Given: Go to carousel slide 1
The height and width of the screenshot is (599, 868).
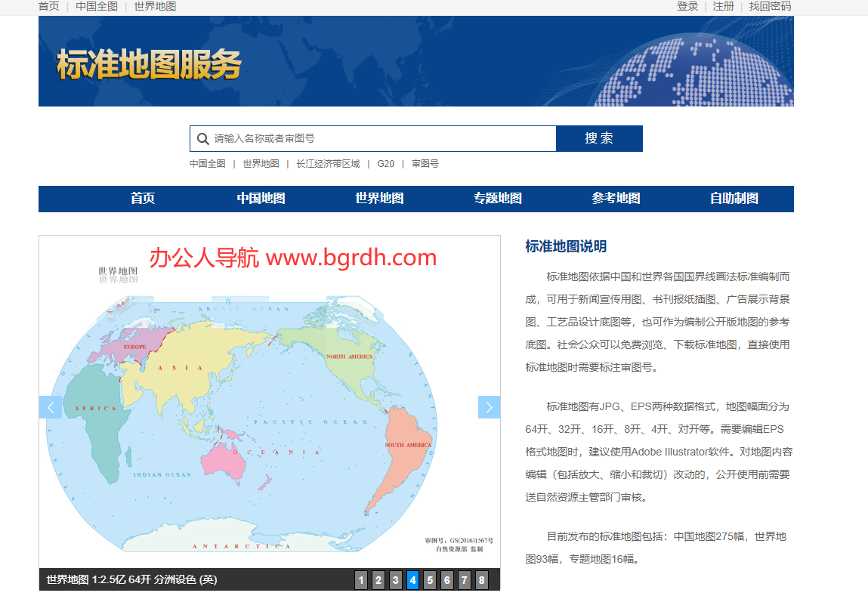Looking at the screenshot, I should [361, 580].
